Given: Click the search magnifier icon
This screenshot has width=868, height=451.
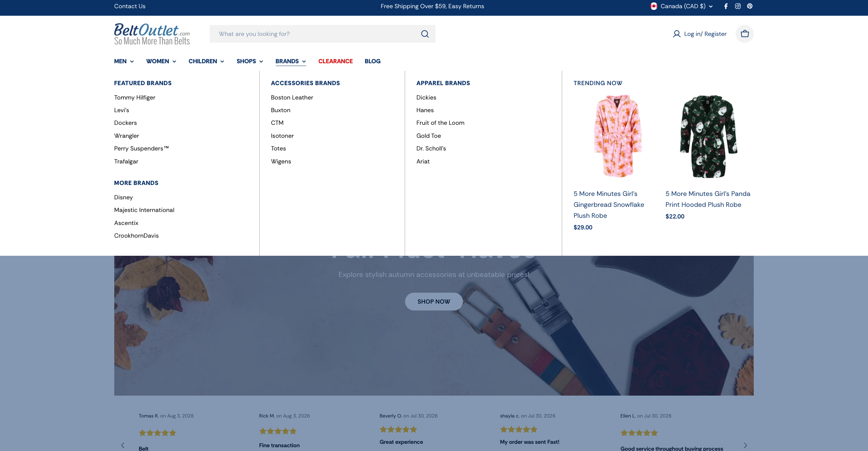Looking at the screenshot, I should (425, 34).
